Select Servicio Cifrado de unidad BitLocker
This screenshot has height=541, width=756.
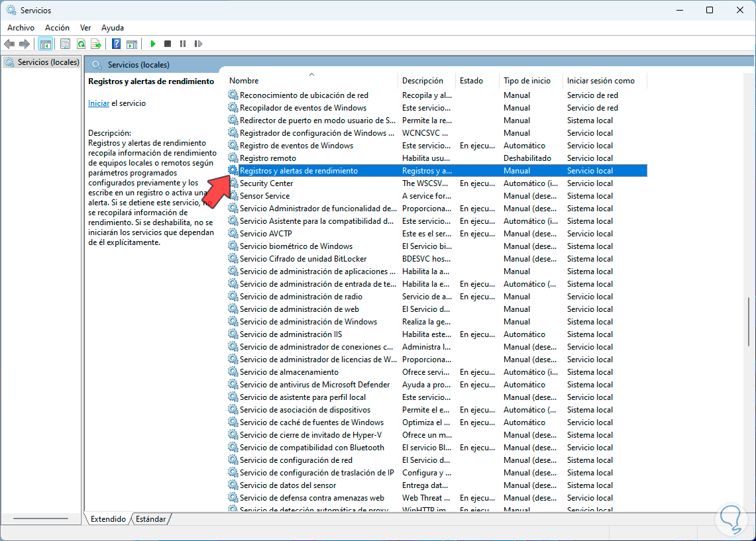303,259
